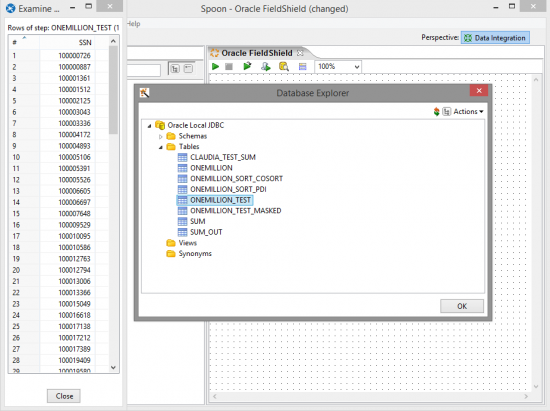Close the Database Explorer dialog
550x411 pixels.
(479, 90)
